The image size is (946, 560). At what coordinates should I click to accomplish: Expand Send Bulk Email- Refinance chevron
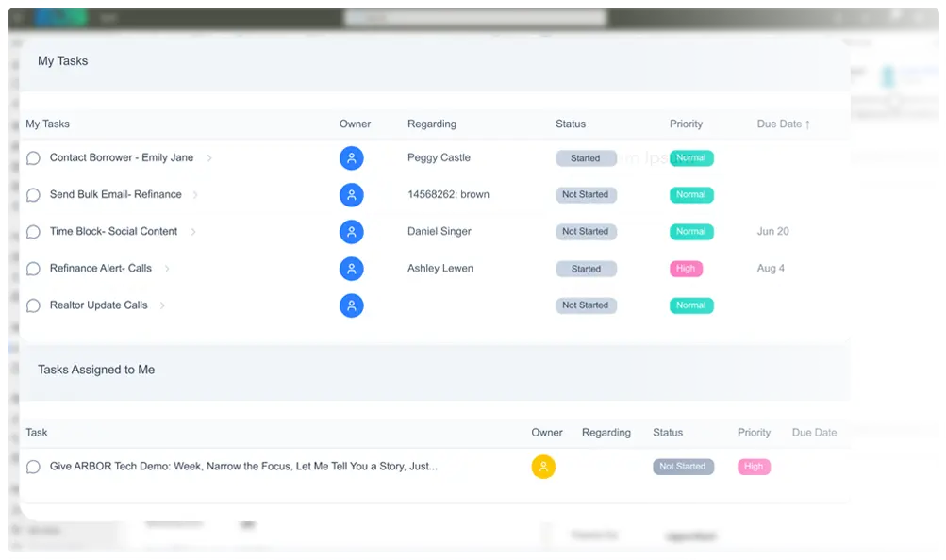(195, 195)
